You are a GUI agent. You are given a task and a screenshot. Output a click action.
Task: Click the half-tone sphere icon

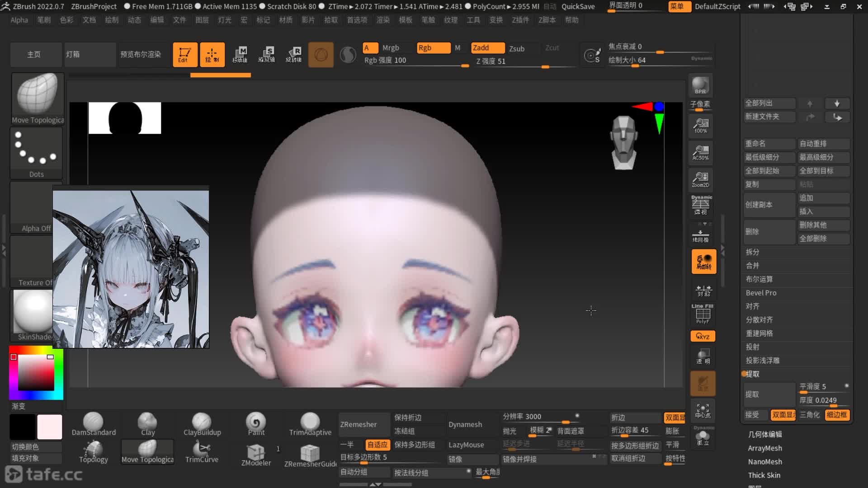pos(348,55)
